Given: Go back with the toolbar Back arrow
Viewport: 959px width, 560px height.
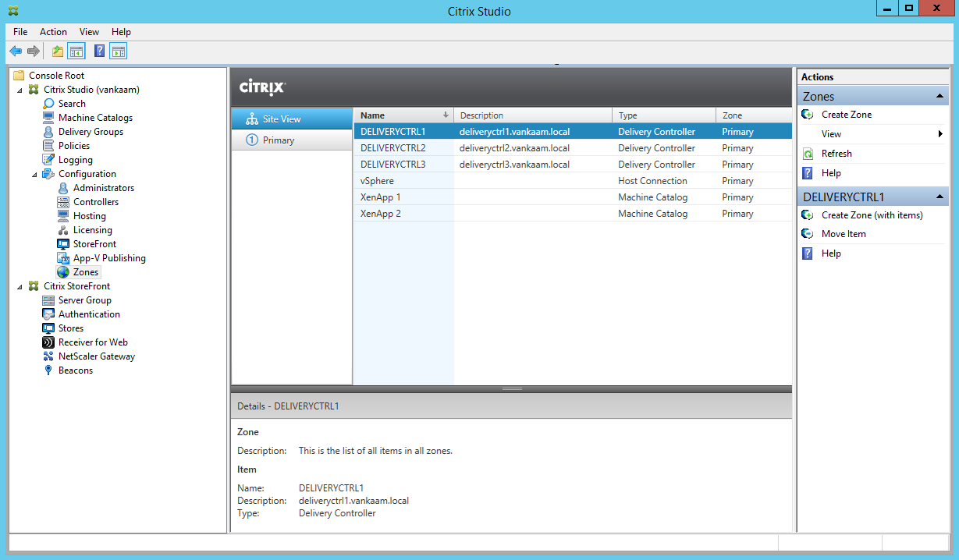Looking at the screenshot, I should point(16,51).
